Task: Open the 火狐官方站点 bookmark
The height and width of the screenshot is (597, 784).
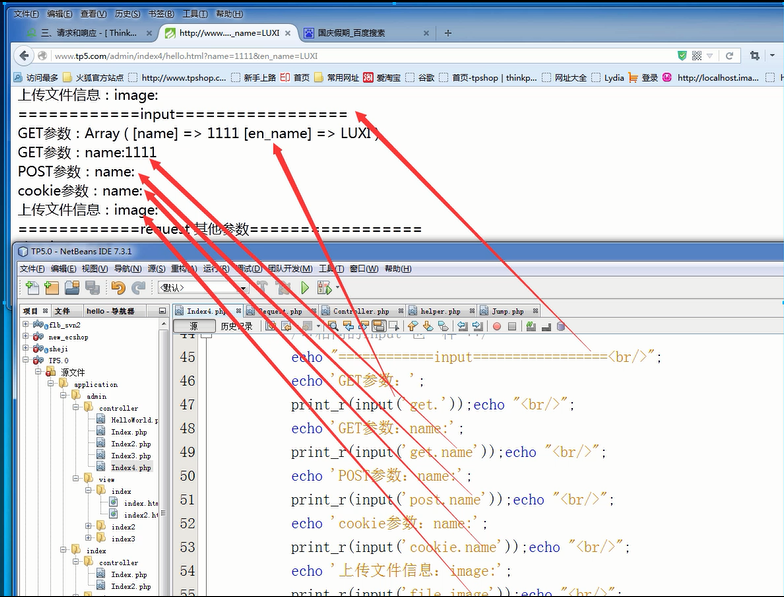Action: point(93,78)
